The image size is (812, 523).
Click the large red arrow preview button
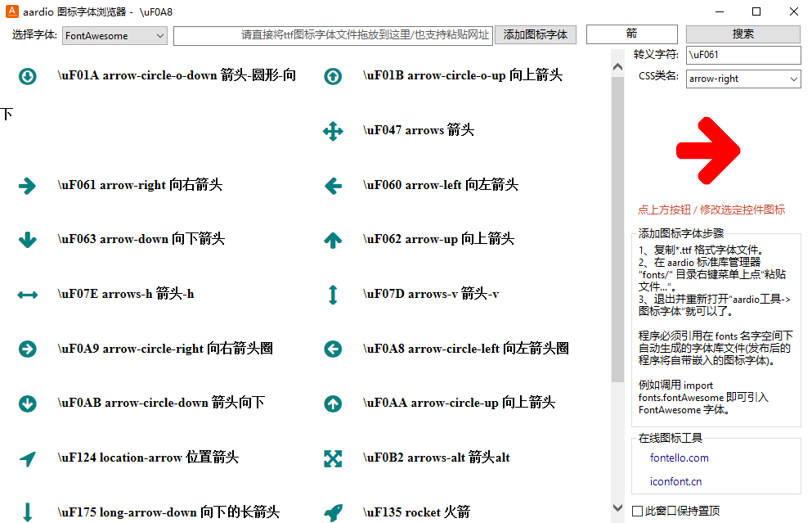(708, 151)
